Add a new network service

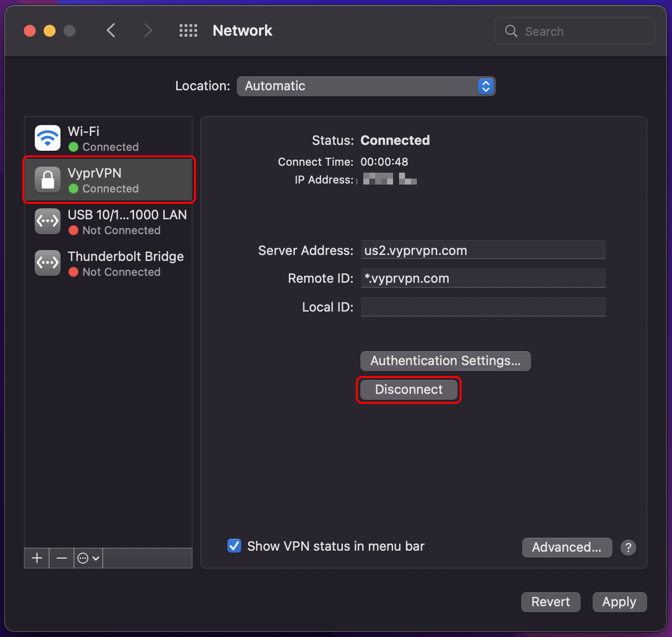(x=36, y=558)
